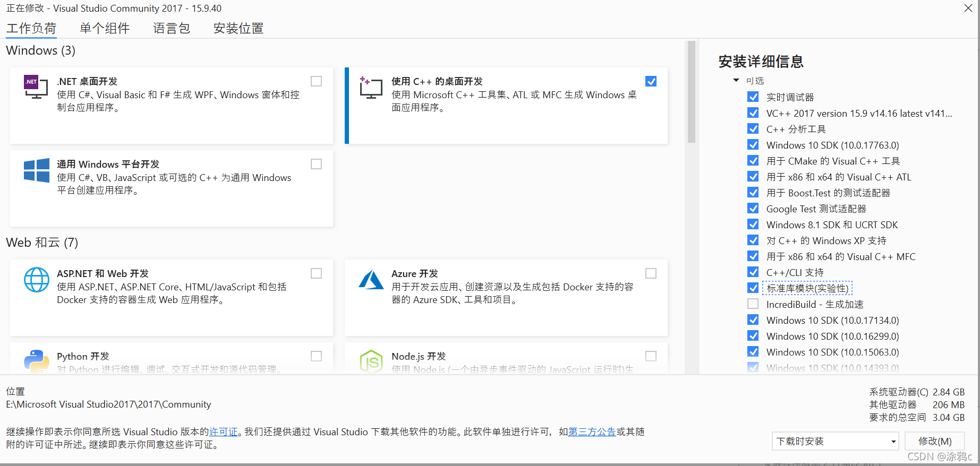Click the workloads list vertical scrollbar thumb
The width and height of the screenshot is (980, 466).
point(692,92)
